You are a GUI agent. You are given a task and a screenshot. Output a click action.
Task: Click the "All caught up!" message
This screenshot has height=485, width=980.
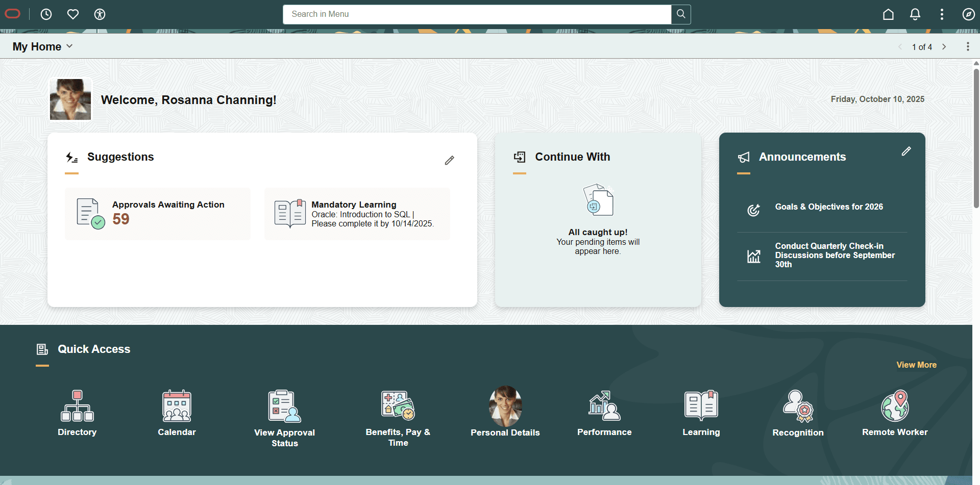598,233
